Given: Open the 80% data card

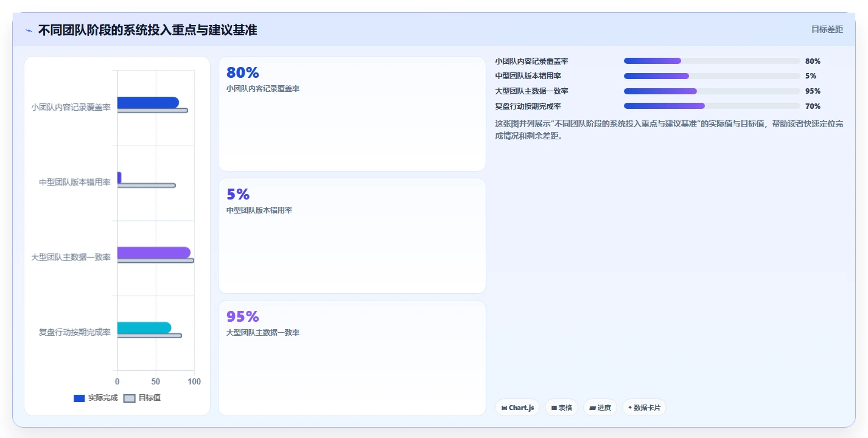Looking at the screenshot, I should (352, 114).
